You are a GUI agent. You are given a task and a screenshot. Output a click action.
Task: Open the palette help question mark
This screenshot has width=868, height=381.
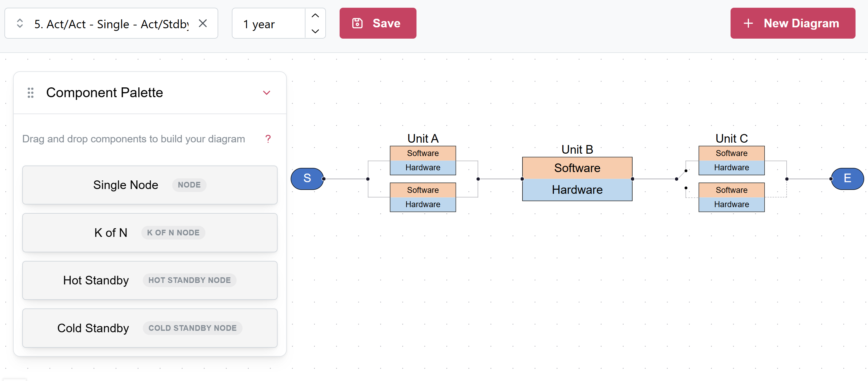(x=268, y=139)
